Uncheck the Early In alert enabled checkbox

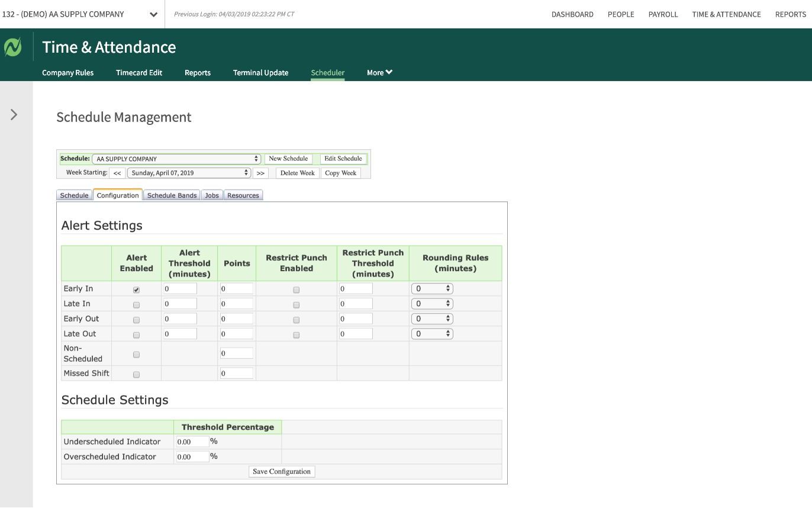click(136, 290)
